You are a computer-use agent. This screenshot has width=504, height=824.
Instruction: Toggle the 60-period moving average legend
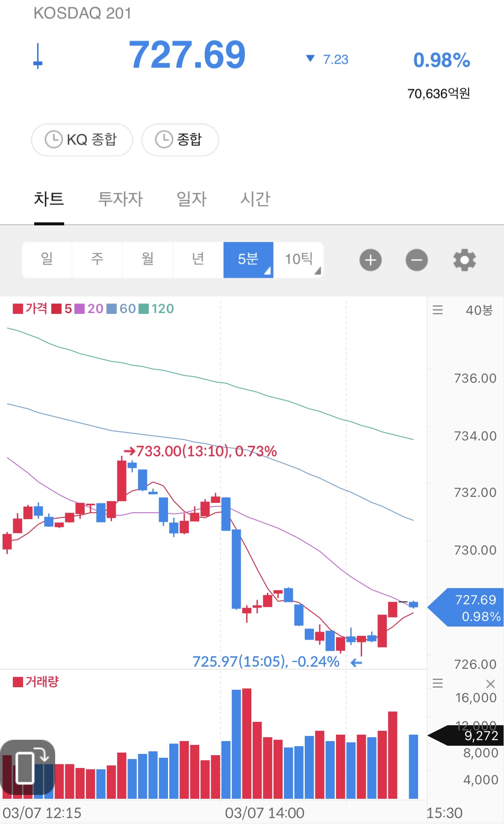click(x=121, y=309)
